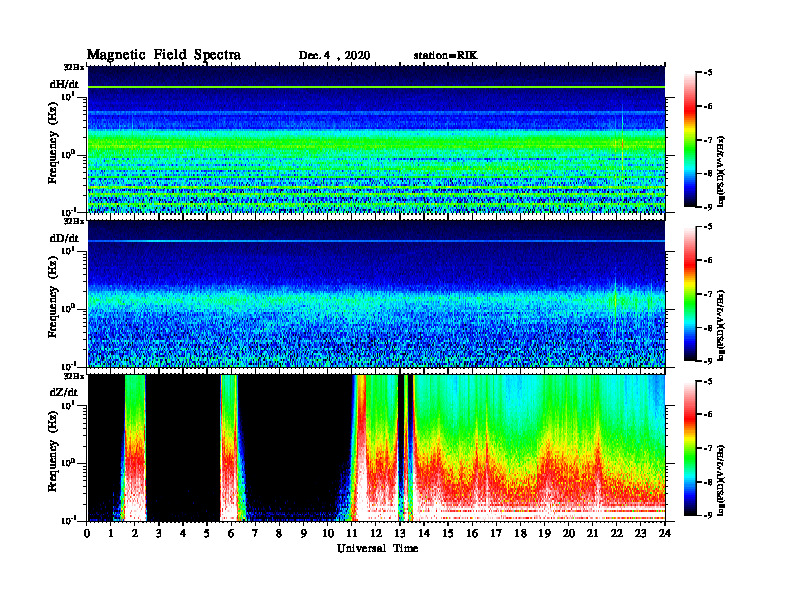This screenshot has height=612, width=792.
Task: Click the 32Hz tick label of dD/dt panel
Action: (x=74, y=221)
